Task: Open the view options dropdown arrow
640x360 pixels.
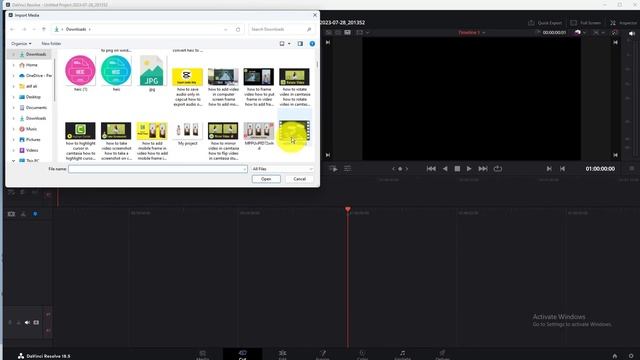Action: [x=289, y=44]
